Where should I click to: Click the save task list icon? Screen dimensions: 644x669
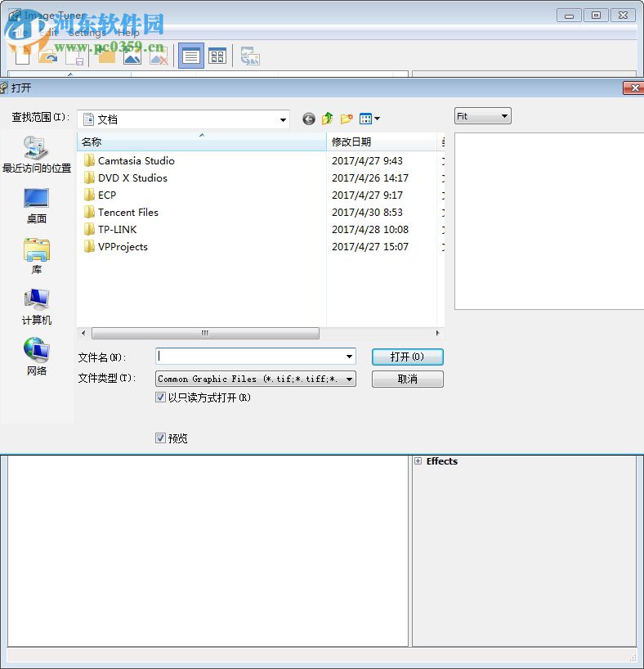tap(74, 56)
